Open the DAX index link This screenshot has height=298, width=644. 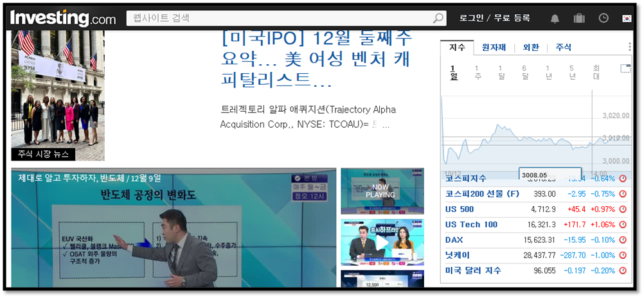pos(454,240)
